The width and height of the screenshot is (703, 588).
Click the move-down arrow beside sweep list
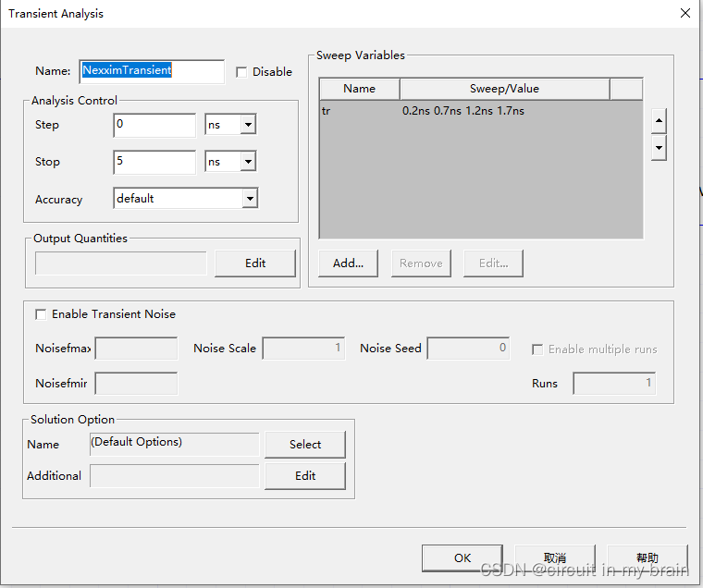[x=659, y=148]
